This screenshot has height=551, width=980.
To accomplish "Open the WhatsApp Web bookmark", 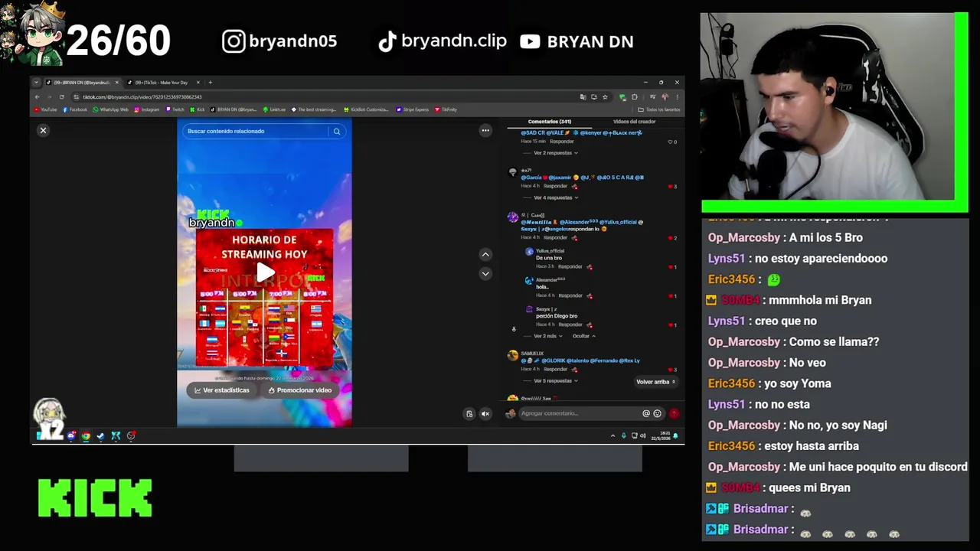I will tap(110, 109).
